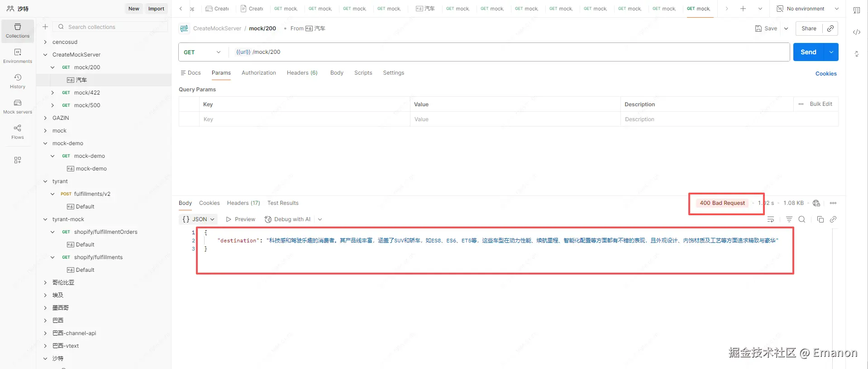Viewport: 868px width, 369px height.
Task: Open the JSON response format dropdown
Action: click(x=198, y=219)
